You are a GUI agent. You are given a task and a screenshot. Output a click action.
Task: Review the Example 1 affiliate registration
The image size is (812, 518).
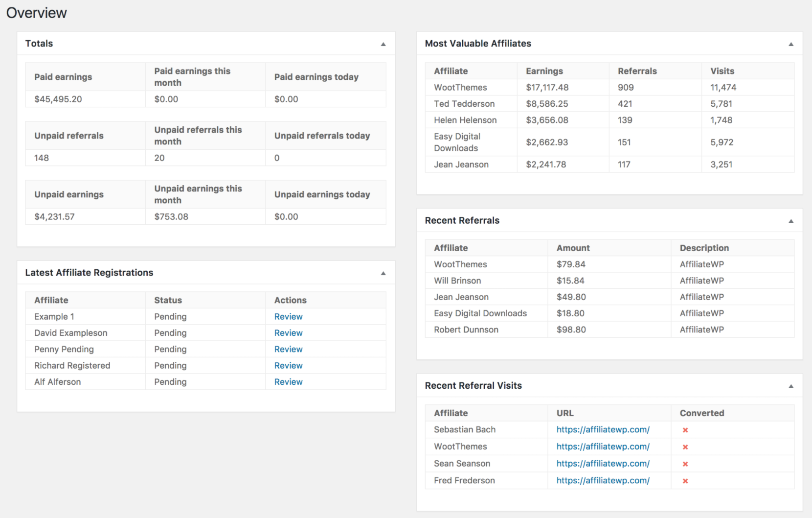click(288, 317)
